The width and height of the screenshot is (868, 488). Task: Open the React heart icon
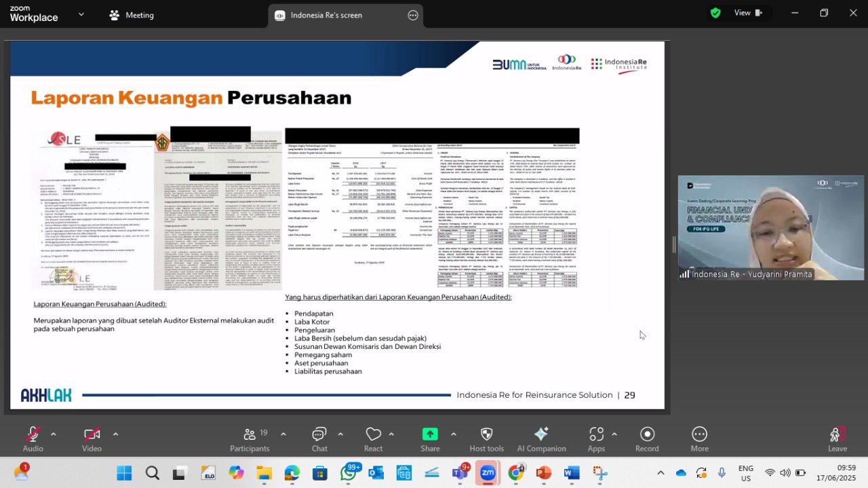[374, 438]
